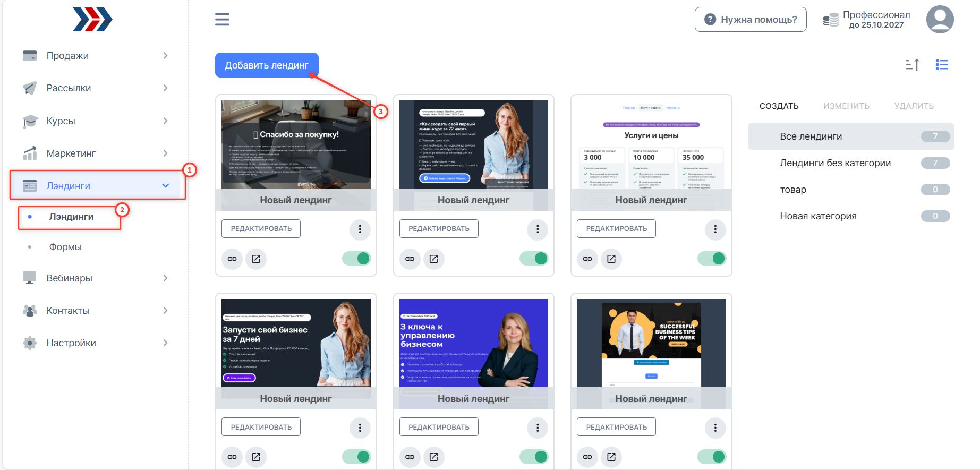Open three-dot menu for '3 ключа' landing
The height and width of the screenshot is (470, 980).
tap(538, 428)
